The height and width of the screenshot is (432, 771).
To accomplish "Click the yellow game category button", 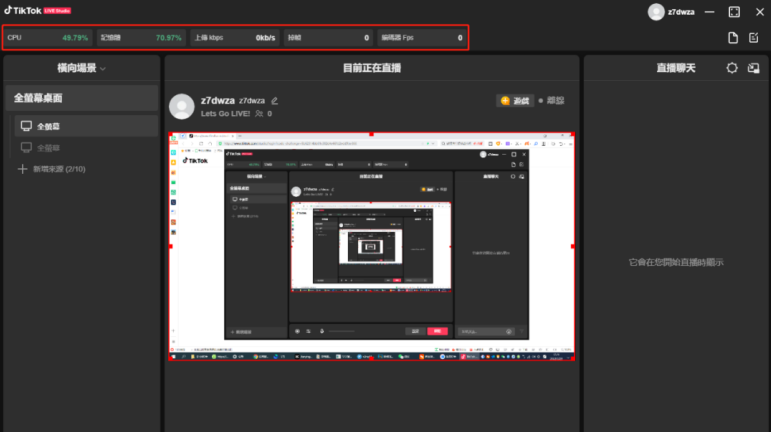I will (x=515, y=101).
